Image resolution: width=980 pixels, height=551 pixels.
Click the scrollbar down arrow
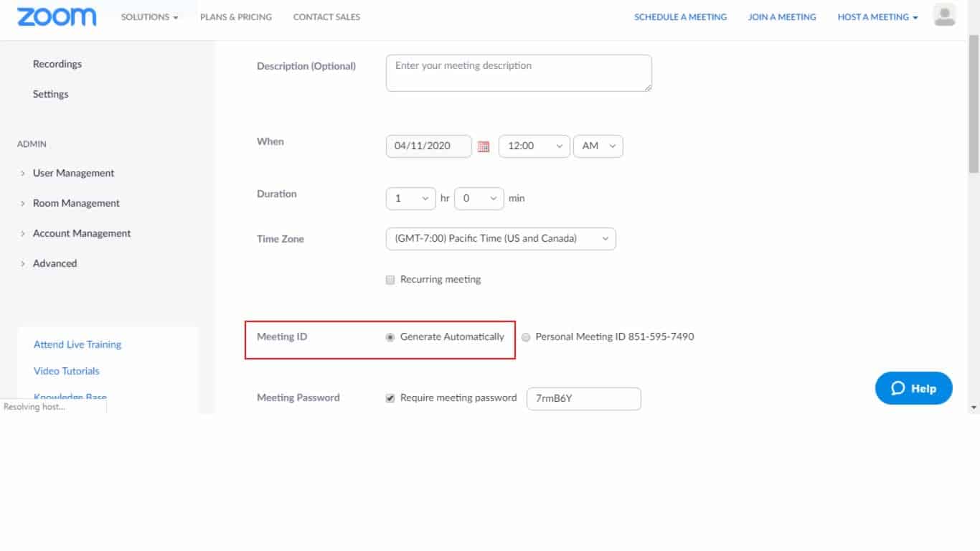point(974,408)
